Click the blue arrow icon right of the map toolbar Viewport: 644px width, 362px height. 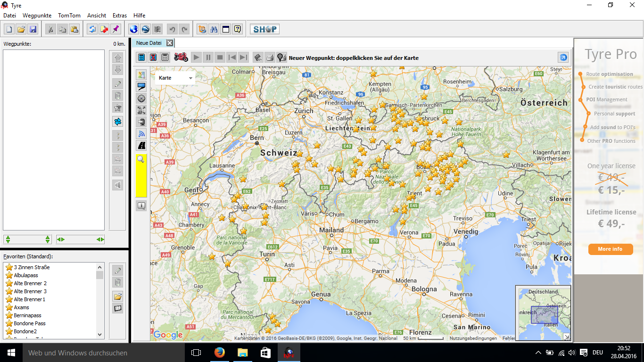tap(563, 58)
